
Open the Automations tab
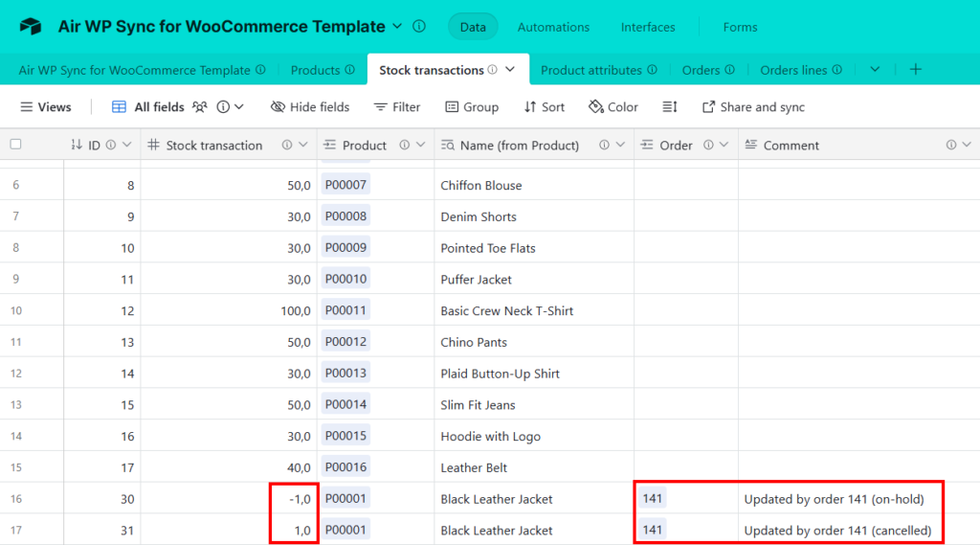(x=553, y=27)
